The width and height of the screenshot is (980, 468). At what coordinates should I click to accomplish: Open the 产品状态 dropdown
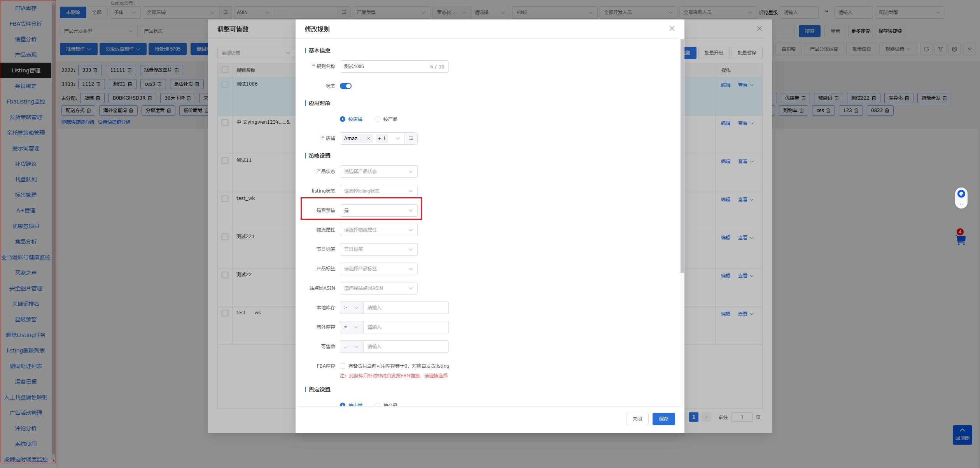378,172
